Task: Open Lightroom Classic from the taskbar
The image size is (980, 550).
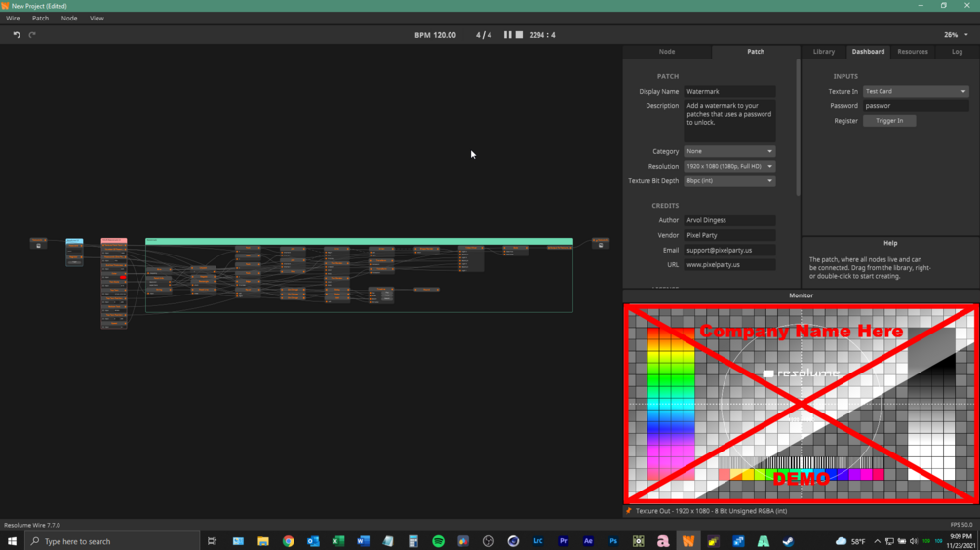Action: [538, 541]
